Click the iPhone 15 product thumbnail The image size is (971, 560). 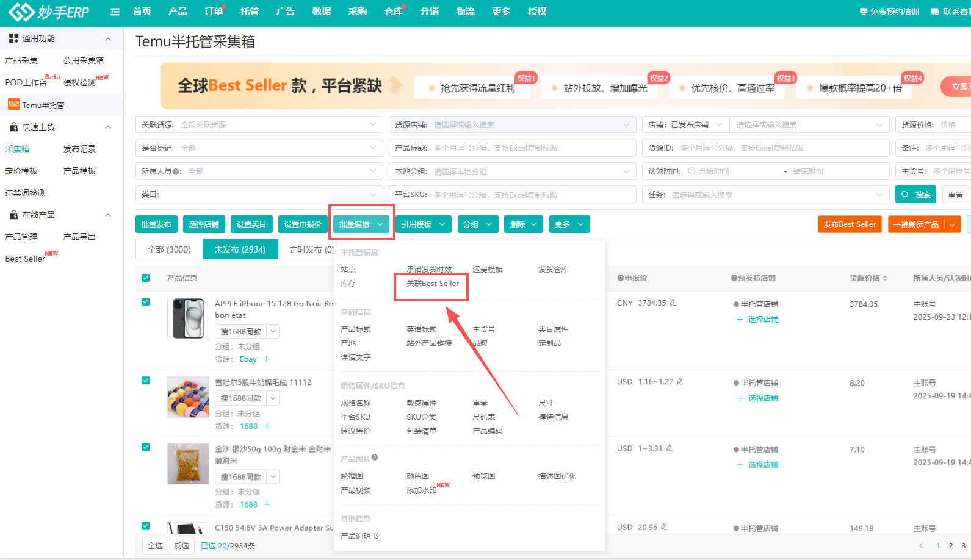(x=188, y=318)
